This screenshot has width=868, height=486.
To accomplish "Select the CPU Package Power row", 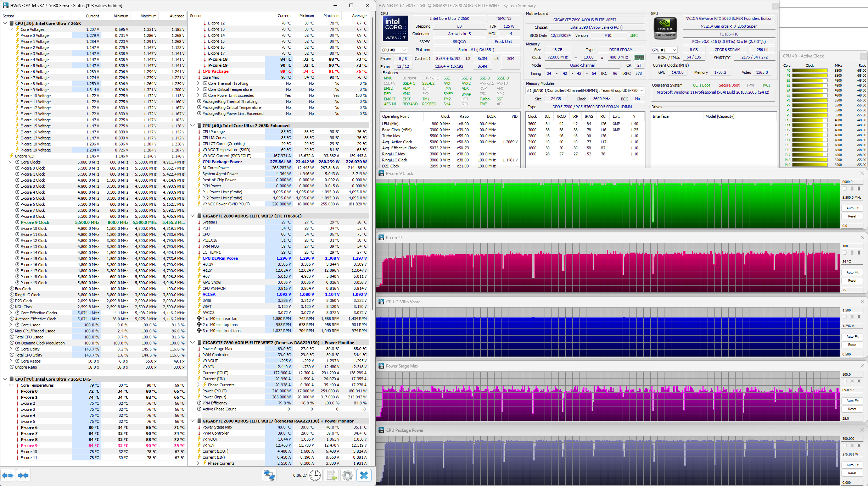I will pyautogui.click(x=222, y=162).
